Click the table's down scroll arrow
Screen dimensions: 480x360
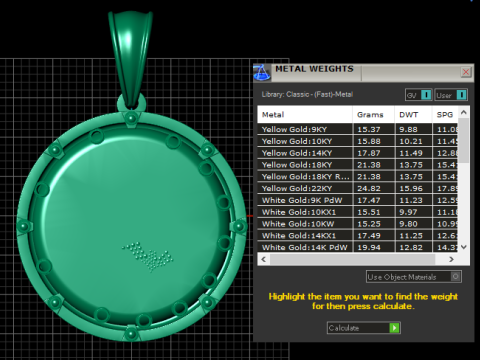pos(464,247)
